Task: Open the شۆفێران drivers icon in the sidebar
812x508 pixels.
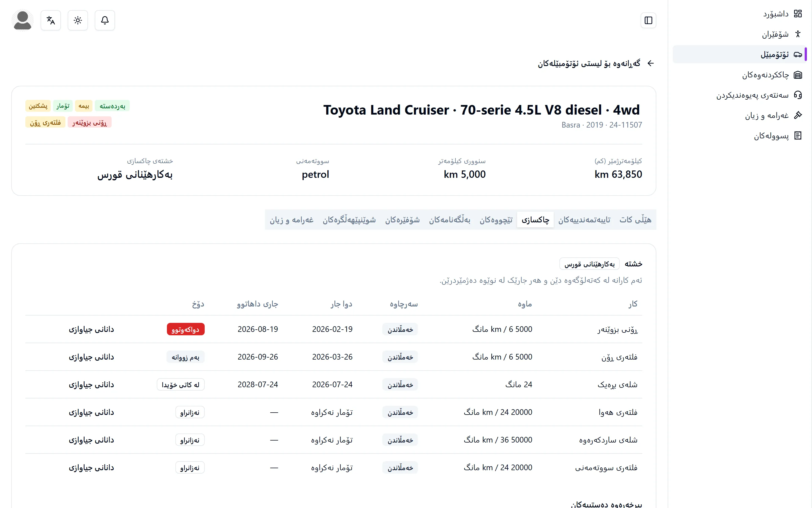Action: 798,34
